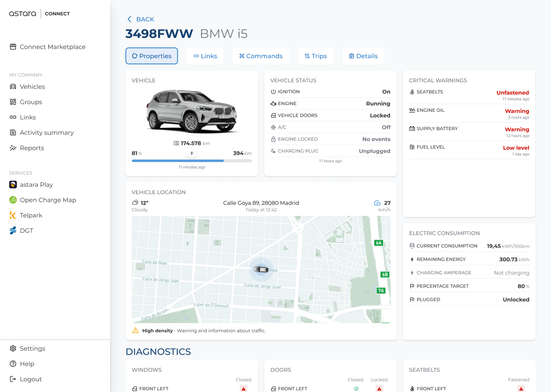This screenshot has height=392, width=551.
Task: Log out via Logout link
Action: pyautogui.click(x=31, y=379)
